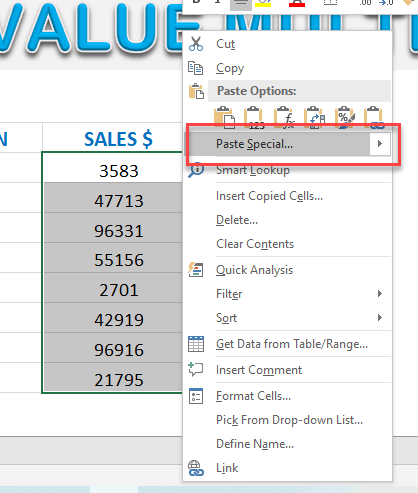The height and width of the screenshot is (493, 418).
Task: Choose the Paste Values (123) option
Action: (x=254, y=117)
